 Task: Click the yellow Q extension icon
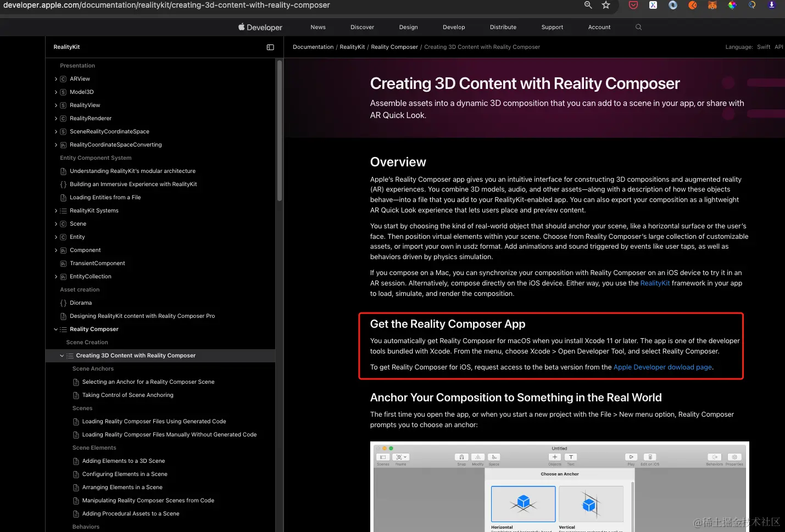click(x=752, y=5)
